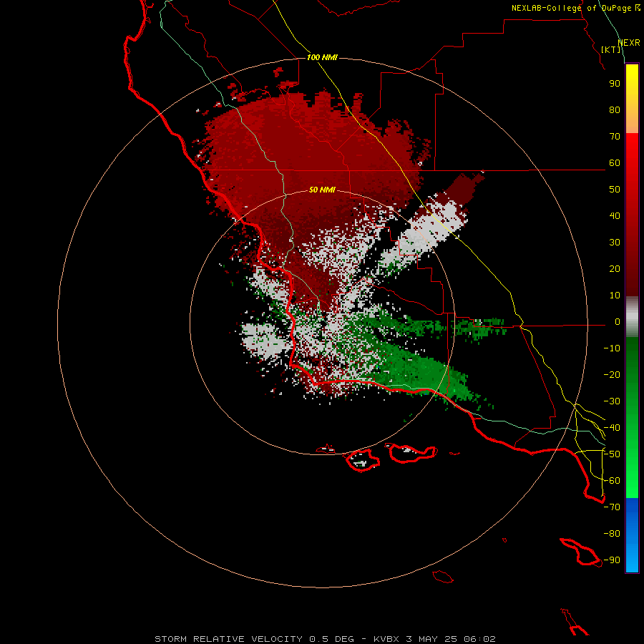Click the positive 20 scale label
The height and width of the screenshot is (644, 644).
tap(615, 269)
